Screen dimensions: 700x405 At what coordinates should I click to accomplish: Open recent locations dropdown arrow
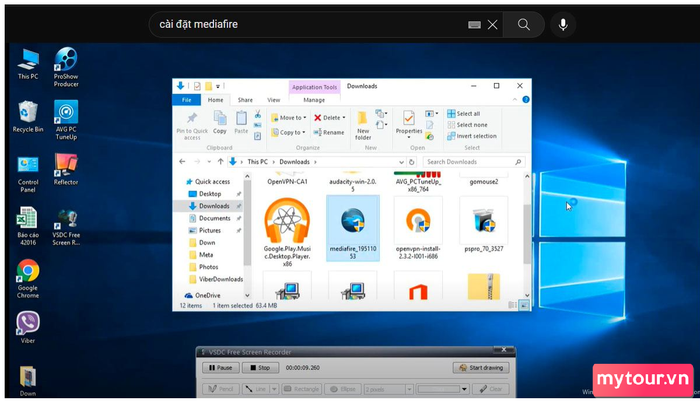208,162
